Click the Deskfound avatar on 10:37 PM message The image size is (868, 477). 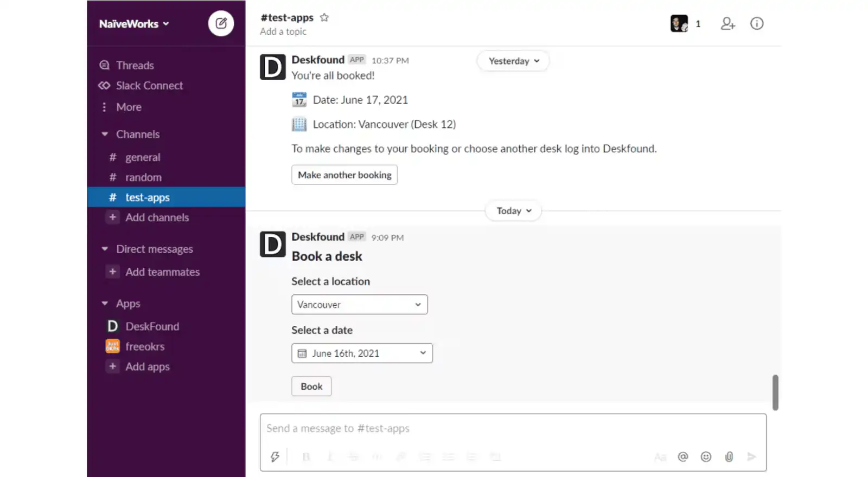(x=273, y=67)
